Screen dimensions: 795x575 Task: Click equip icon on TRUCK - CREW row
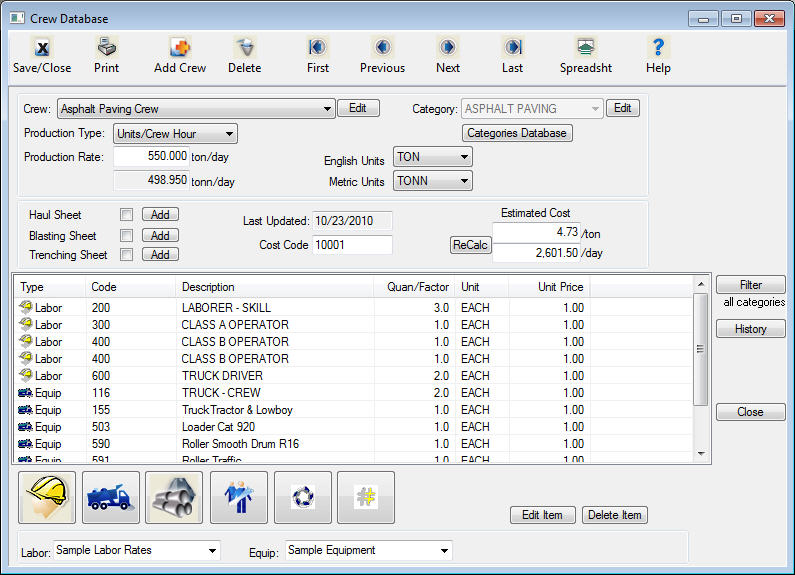pyautogui.click(x=25, y=392)
